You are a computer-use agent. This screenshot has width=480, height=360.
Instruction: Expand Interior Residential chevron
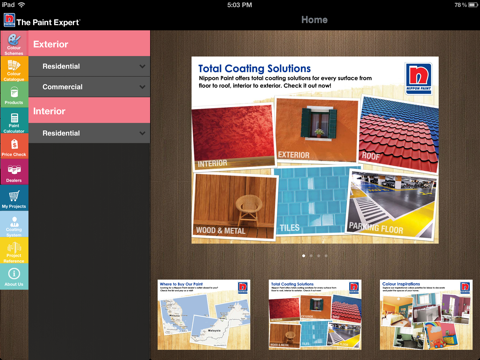[142, 133]
